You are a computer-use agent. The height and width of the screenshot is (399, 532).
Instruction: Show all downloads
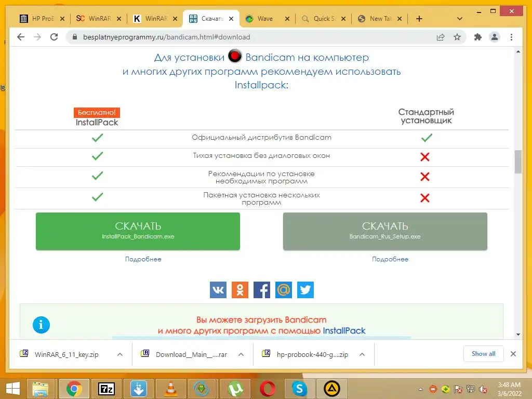(x=484, y=354)
